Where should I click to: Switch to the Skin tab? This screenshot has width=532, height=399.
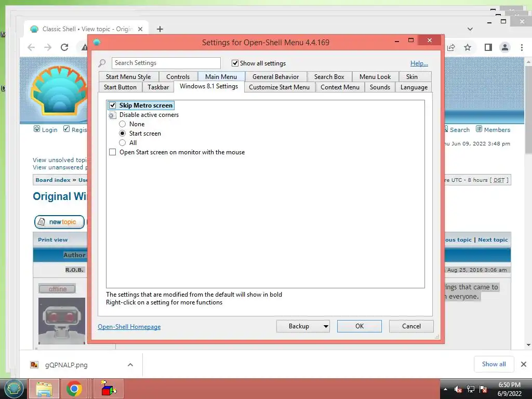412,77
